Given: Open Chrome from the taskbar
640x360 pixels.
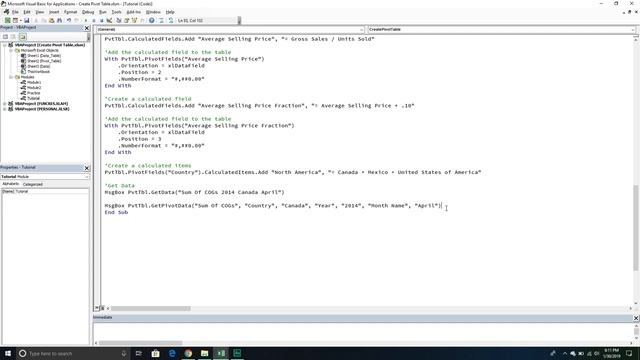Looking at the screenshot, I should pyautogui.click(x=188, y=353).
